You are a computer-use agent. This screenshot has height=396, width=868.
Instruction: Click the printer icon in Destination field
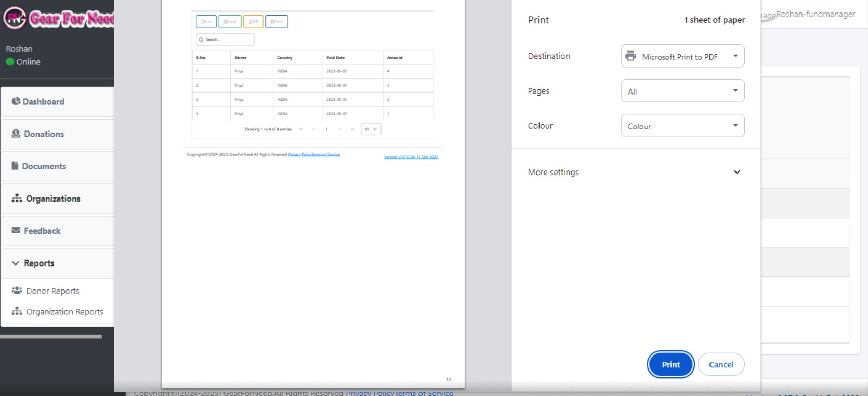(x=630, y=56)
